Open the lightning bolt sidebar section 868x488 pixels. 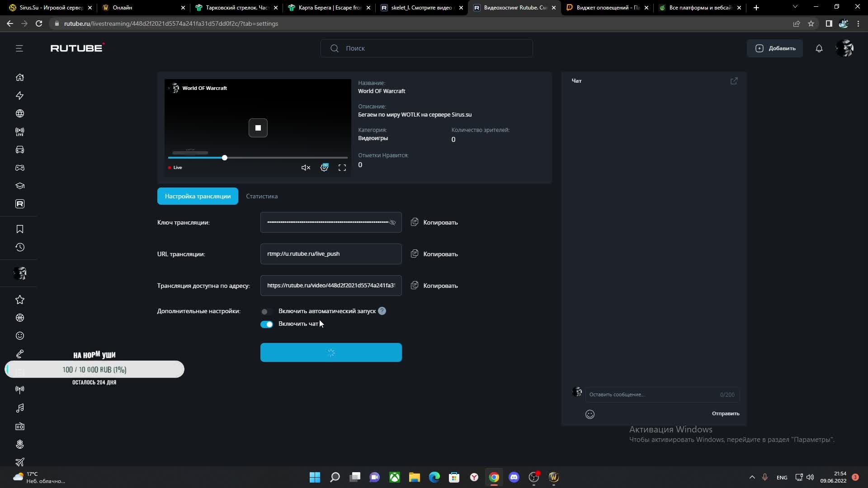coord(20,95)
